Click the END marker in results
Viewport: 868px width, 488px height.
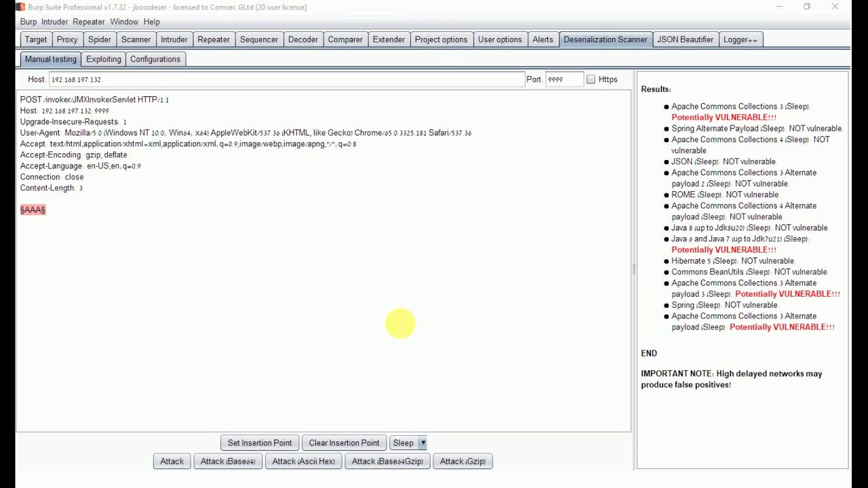click(x=649, y=353)
